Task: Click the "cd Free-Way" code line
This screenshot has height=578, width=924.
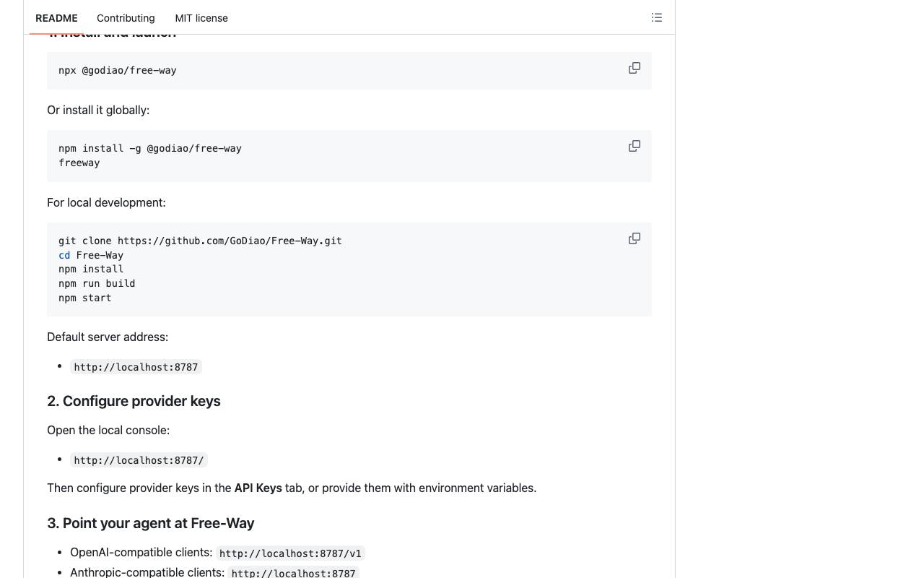Action: pyautogui.click(x=91, y=255)
